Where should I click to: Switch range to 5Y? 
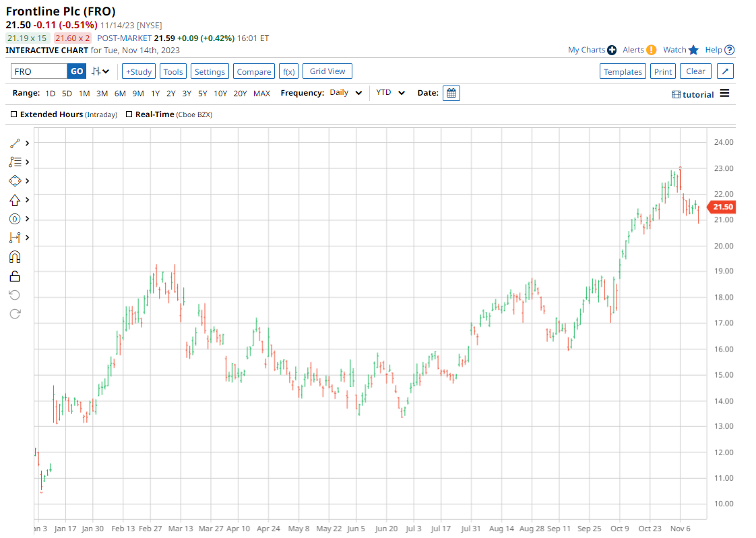pos(202,94)
